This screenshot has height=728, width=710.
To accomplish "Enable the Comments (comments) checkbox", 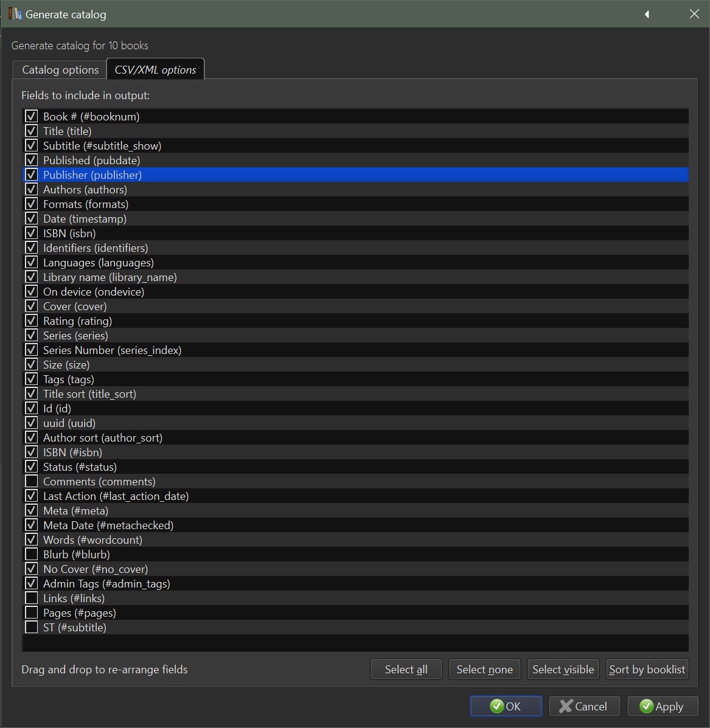I will point(31,481).
